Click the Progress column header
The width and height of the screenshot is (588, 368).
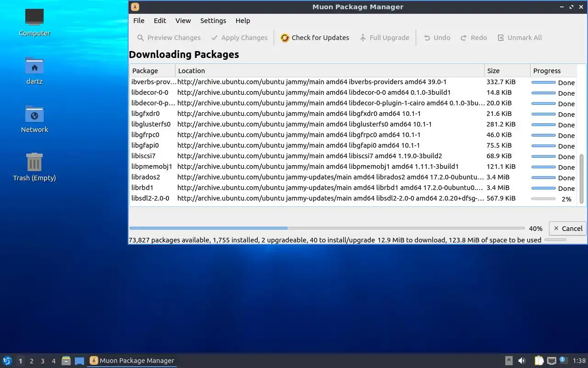[x=553, y=71]
